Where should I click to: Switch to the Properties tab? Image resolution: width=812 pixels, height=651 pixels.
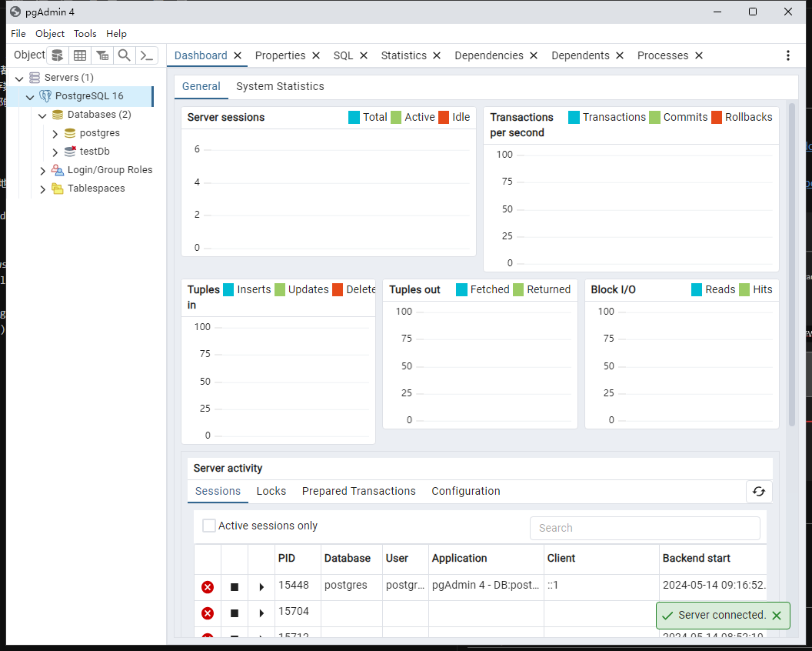pos(280,55)
